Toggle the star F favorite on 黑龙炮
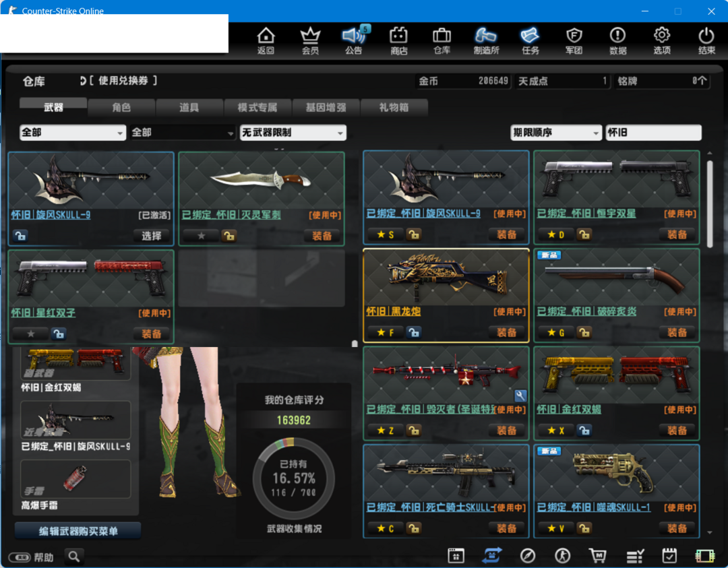 click(x=386, y=333)
